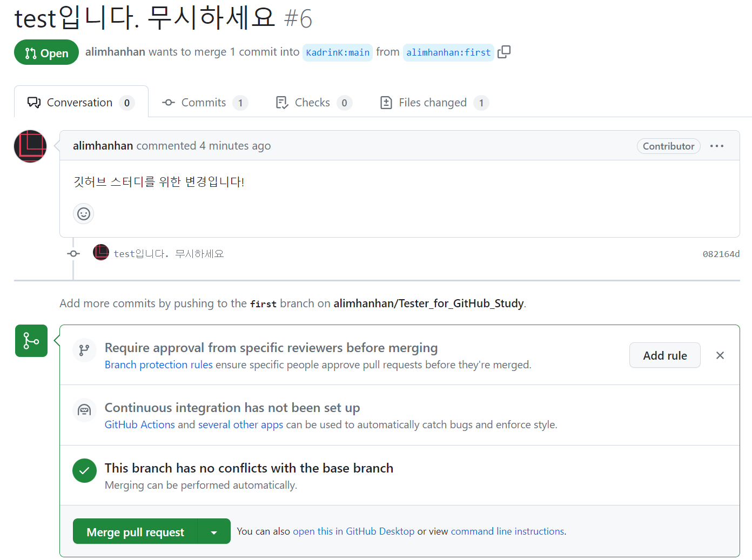Expand the merge method dropdown arrow
Viewport: 752px width, 560px height.
pyautogui.click(x=214, y=531)
